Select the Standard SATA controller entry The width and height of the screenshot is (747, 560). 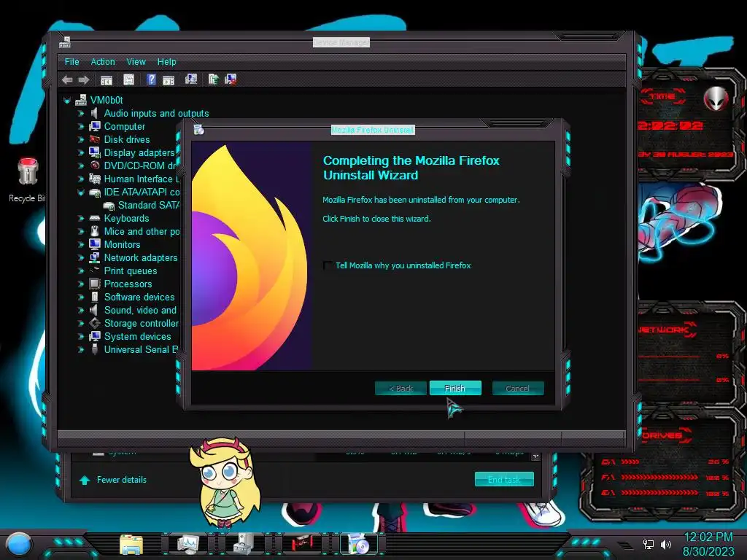point(142,205)
